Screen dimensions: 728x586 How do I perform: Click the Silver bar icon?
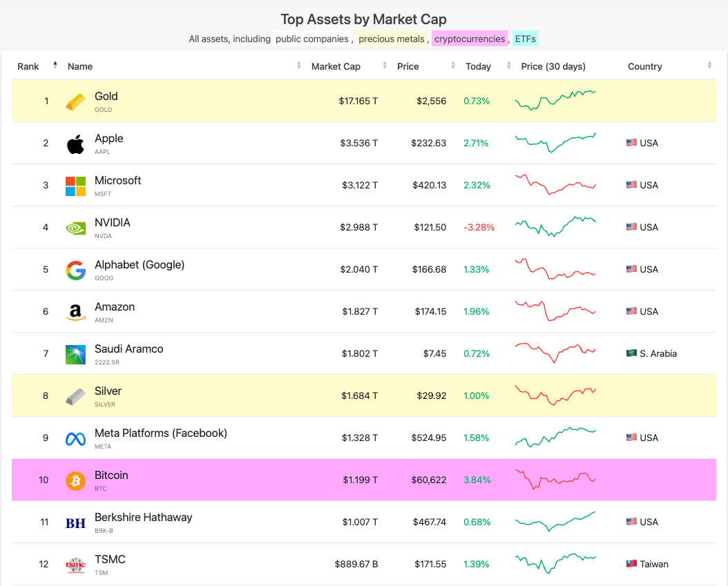(x=75, y=397)
